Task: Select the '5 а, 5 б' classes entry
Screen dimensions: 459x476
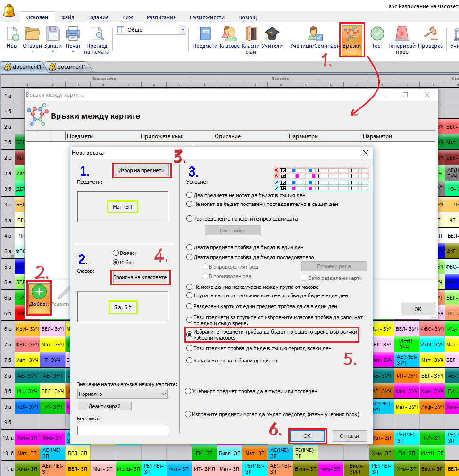Action: coord(123,307)
